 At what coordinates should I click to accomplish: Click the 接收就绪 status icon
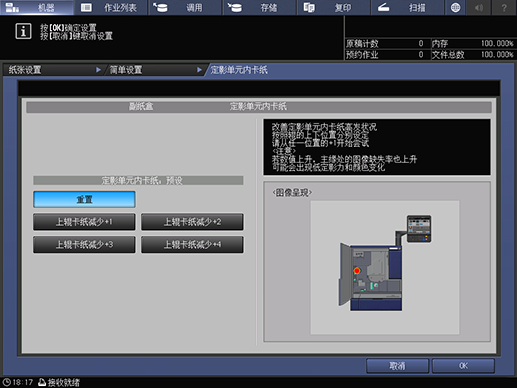coord(42,382)
